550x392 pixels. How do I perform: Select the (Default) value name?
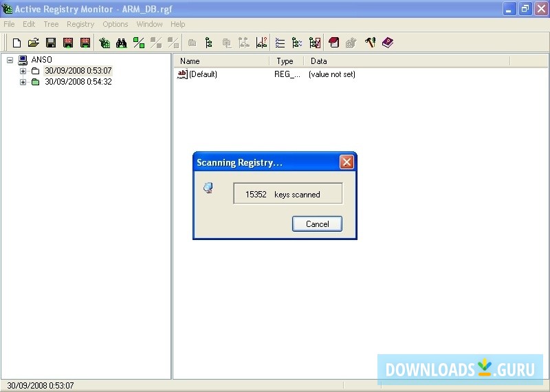pyautogui.click(x=203, y=74)
